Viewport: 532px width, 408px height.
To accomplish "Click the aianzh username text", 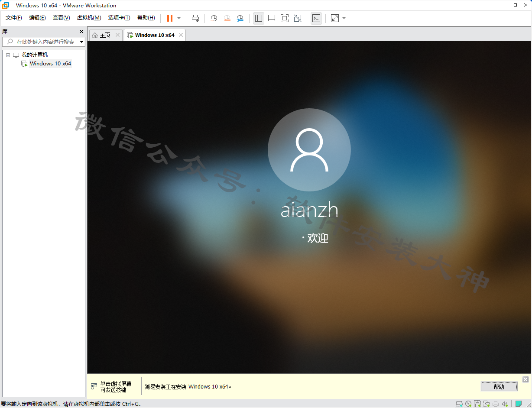I will click(x=309, y=210).
